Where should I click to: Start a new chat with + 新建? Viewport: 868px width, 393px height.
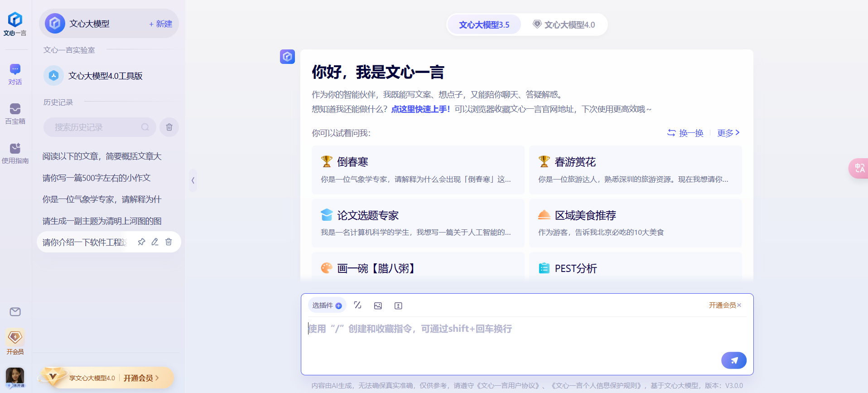tap(161, 24)
